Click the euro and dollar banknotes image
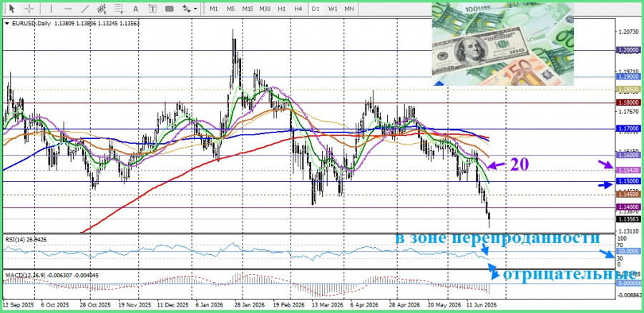The image size is (644, 313). pos(503,44)
